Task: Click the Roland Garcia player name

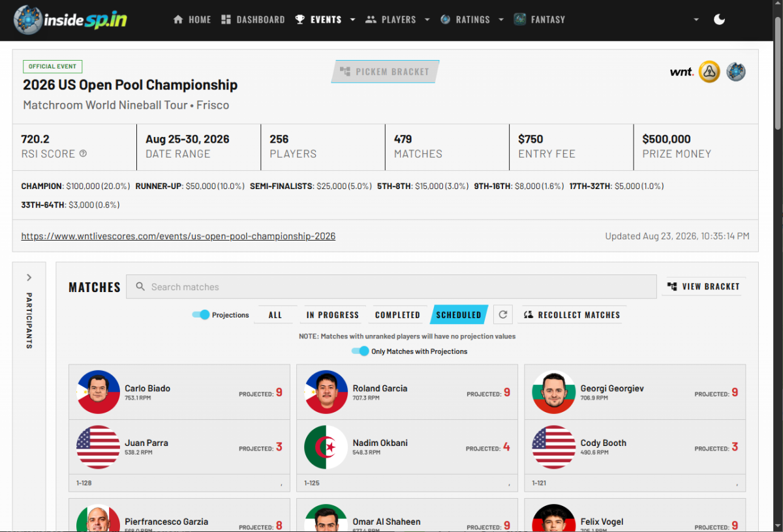Action: (x=380, y=389)
